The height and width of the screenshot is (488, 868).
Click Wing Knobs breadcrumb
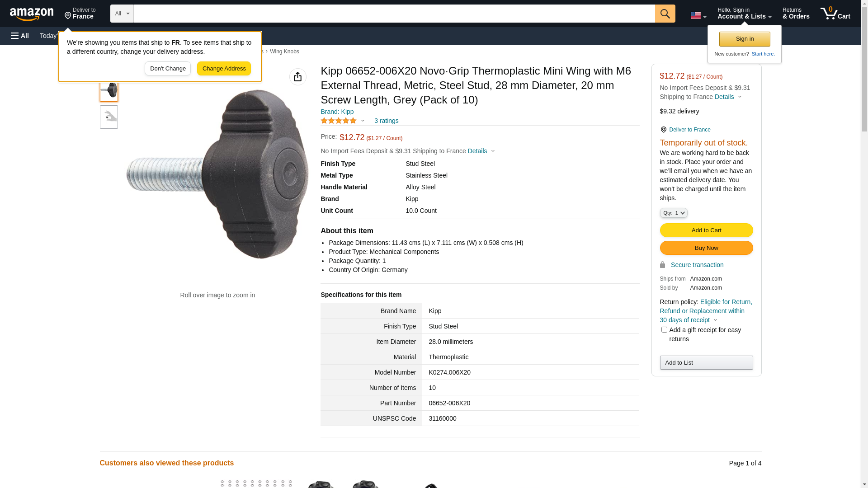pyautogui.click(x=284, y=52)
